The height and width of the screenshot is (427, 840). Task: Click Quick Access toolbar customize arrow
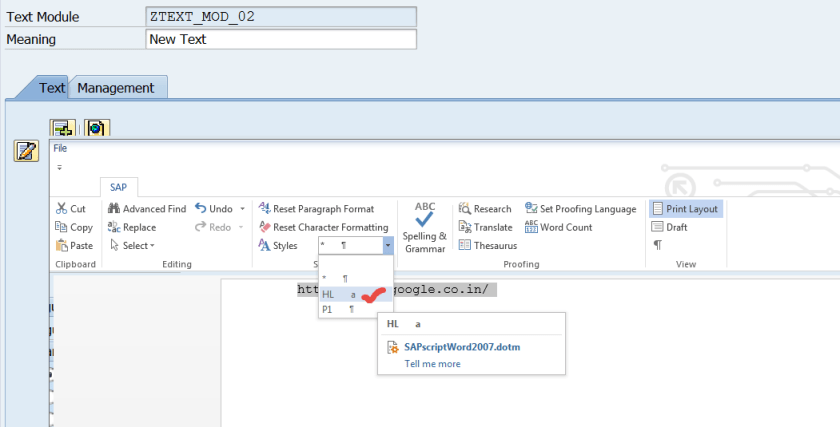coord(59,167)
